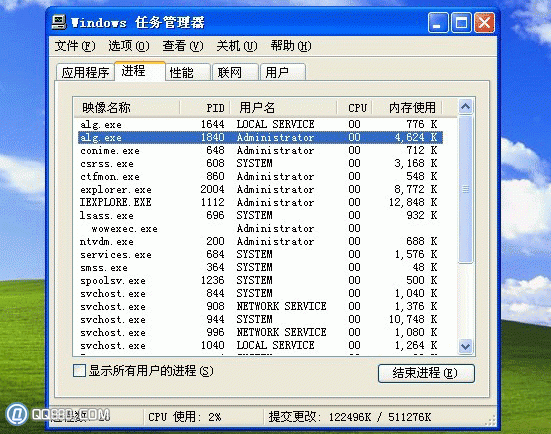551x434 pixels.
Task: Select svchost.exe with PID 844
Action: click(x=260, y=293)
